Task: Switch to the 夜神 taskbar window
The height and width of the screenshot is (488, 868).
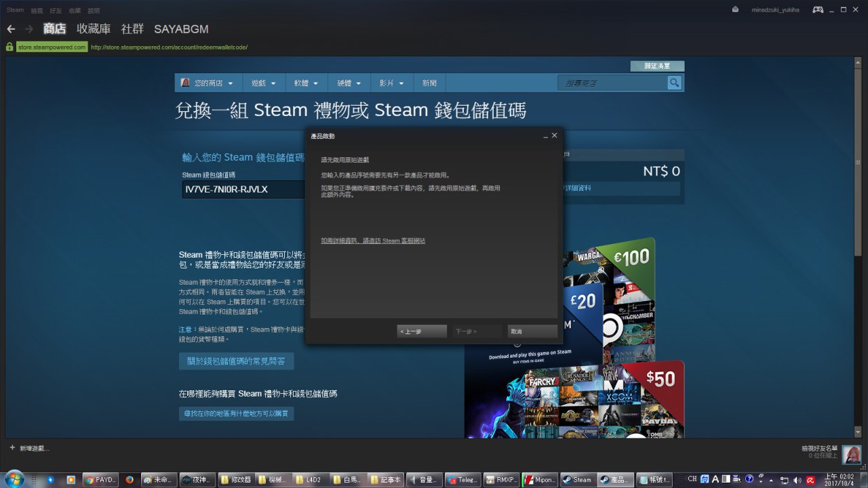Action: tap(197, 479)
